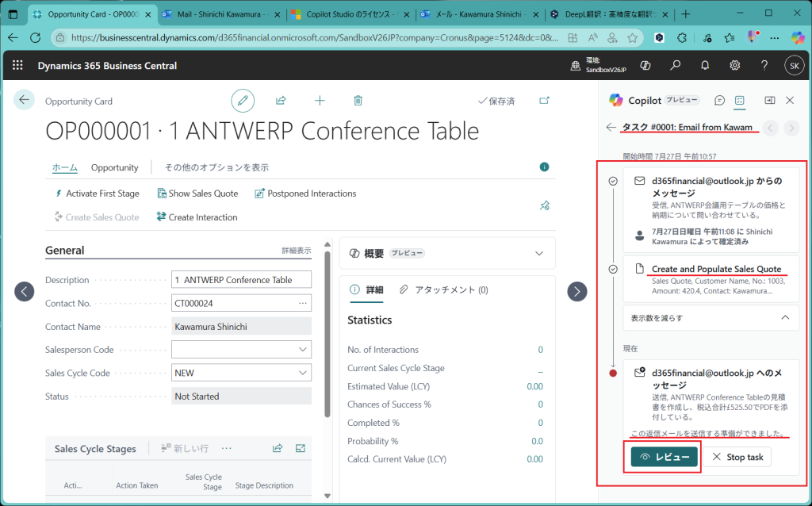Click the Copilot chat bubble icon
Screen dimensions: 812x506
coord(719,101)
